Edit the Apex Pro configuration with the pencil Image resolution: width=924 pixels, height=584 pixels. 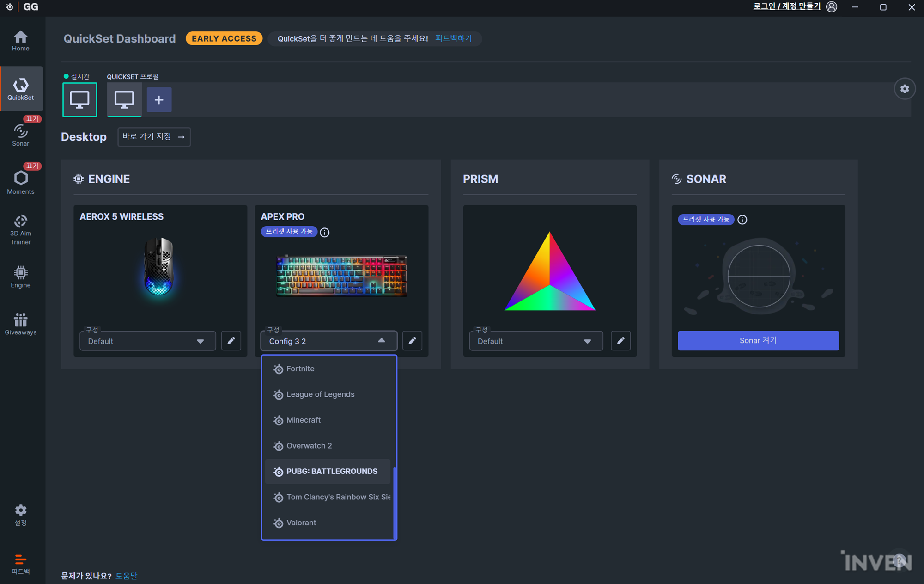pyautogui.click(x=412, y=341)
